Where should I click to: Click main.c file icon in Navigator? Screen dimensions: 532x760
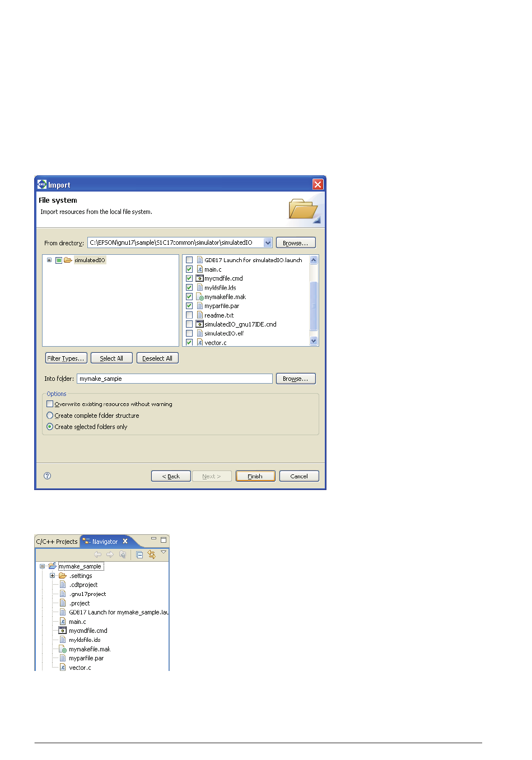click(63, 622)
